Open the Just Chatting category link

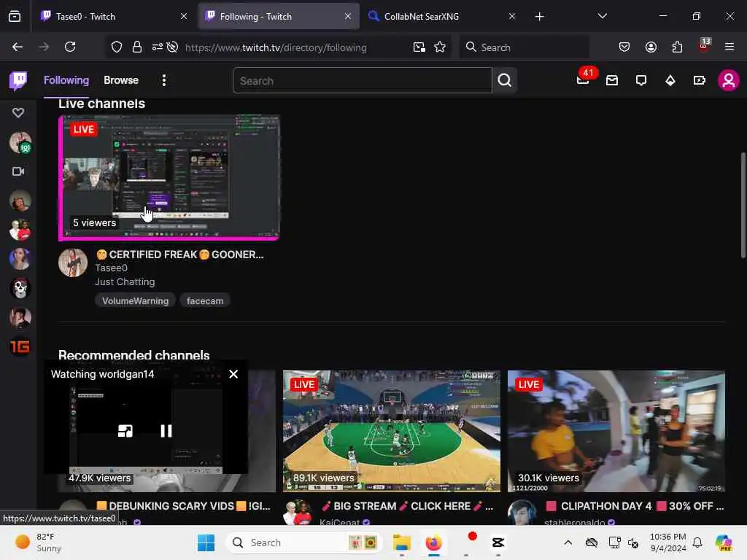click(x=125, y=282)
